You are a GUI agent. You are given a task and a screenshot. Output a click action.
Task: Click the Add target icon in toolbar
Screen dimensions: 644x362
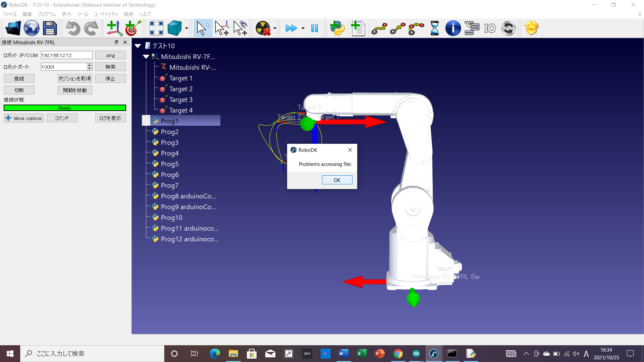pos(132,28)
